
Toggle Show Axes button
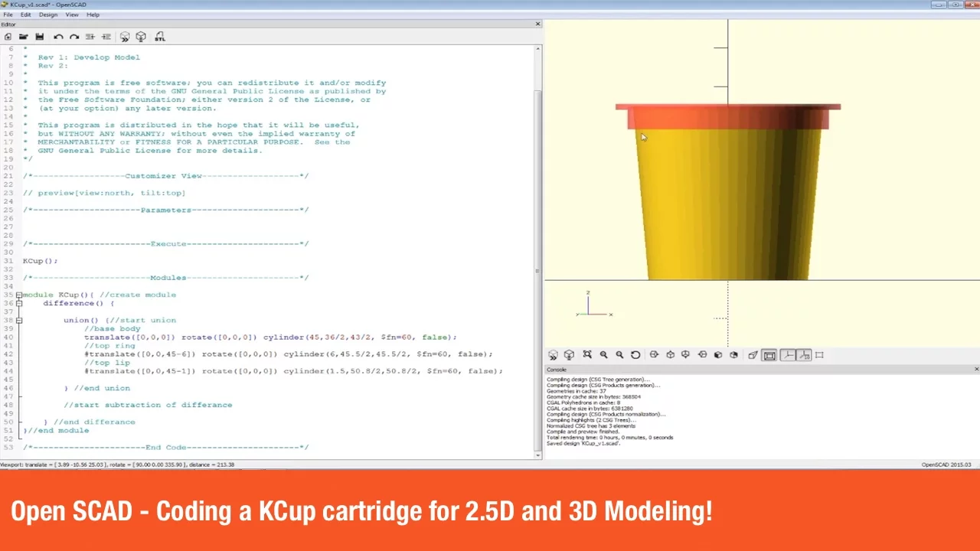pos(788,355)
